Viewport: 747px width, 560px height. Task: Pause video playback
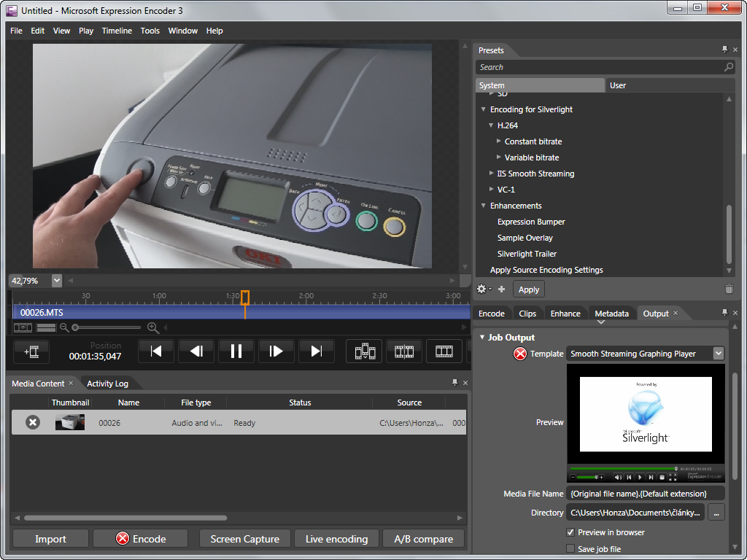(236, 351)
